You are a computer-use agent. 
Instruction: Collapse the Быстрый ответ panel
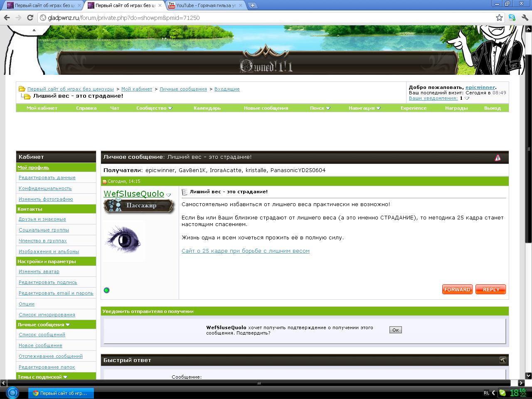click(502, 360)
